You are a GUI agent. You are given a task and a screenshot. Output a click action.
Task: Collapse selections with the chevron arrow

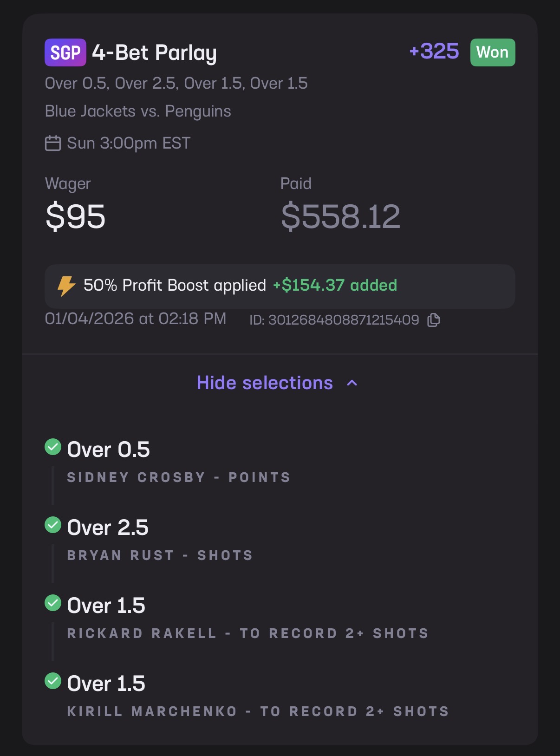point(352,383)
